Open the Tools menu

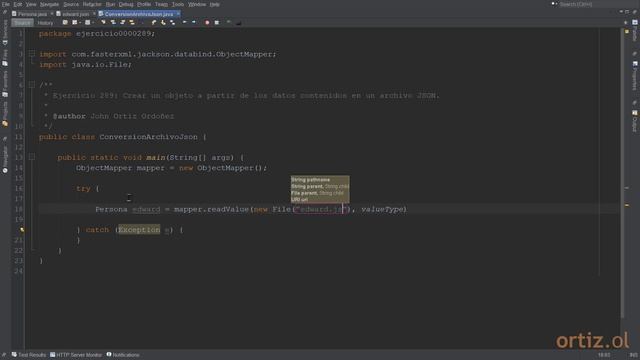[178, 4]
